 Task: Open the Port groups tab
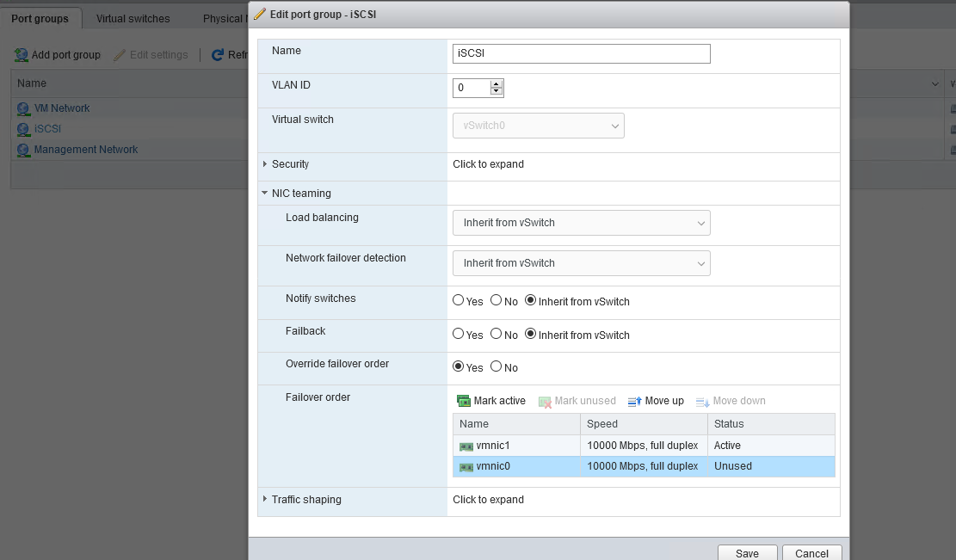[40, 18]
